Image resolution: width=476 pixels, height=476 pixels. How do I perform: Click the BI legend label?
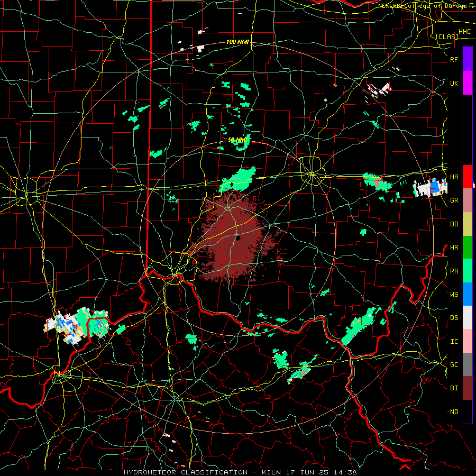tap(454, 388)
